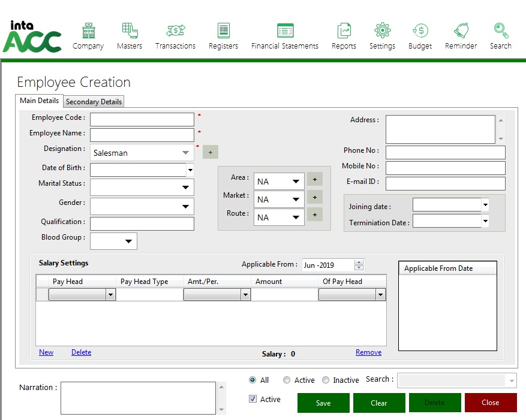Screen dimensions: 526x420
Task: Open the Financial Statements icon
Action: click(285, 36)
